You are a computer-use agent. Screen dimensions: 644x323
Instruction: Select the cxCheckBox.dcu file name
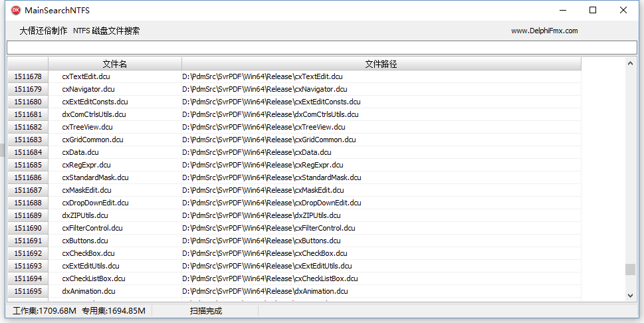(x=88, y=253)
